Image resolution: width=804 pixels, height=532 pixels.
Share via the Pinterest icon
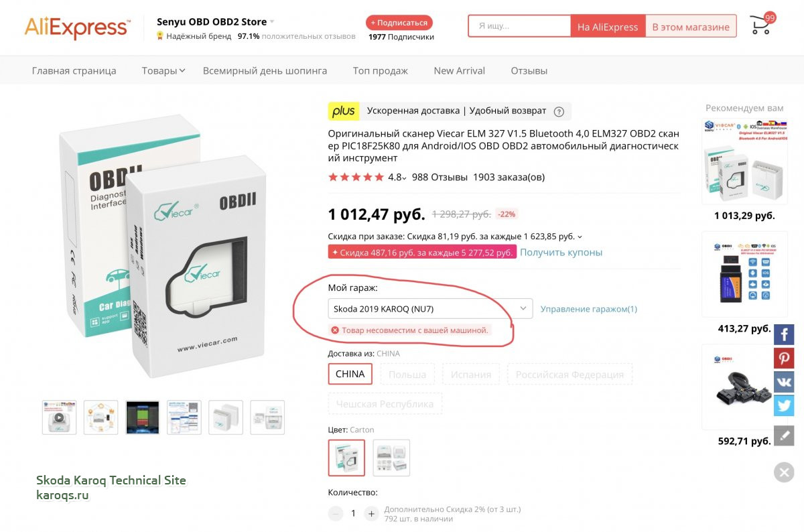(784, 358)
